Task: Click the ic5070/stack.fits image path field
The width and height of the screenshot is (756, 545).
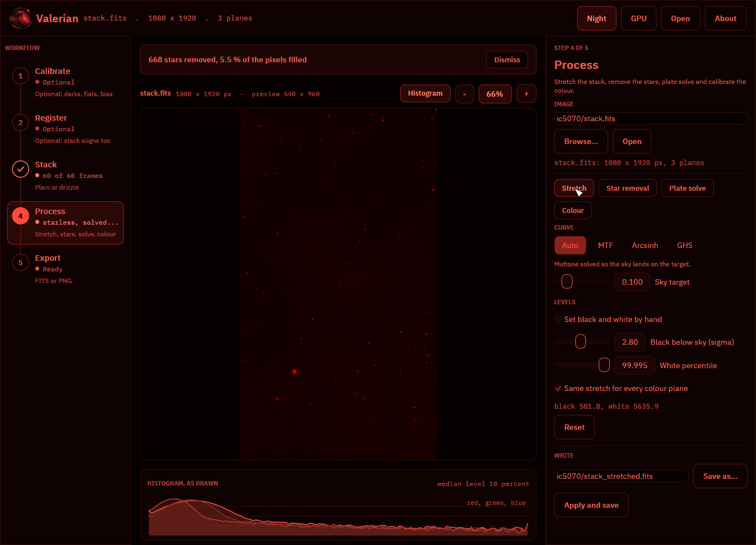Action: coord(651,118)
